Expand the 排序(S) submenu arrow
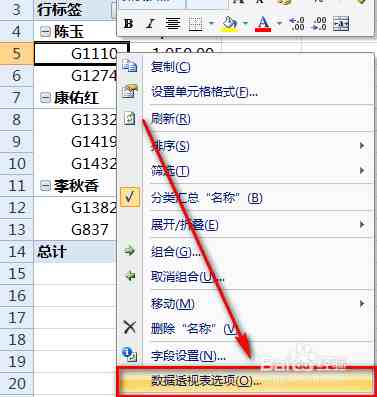The height and width of the screenshot is (397, 377). click(x=362, y=146)
